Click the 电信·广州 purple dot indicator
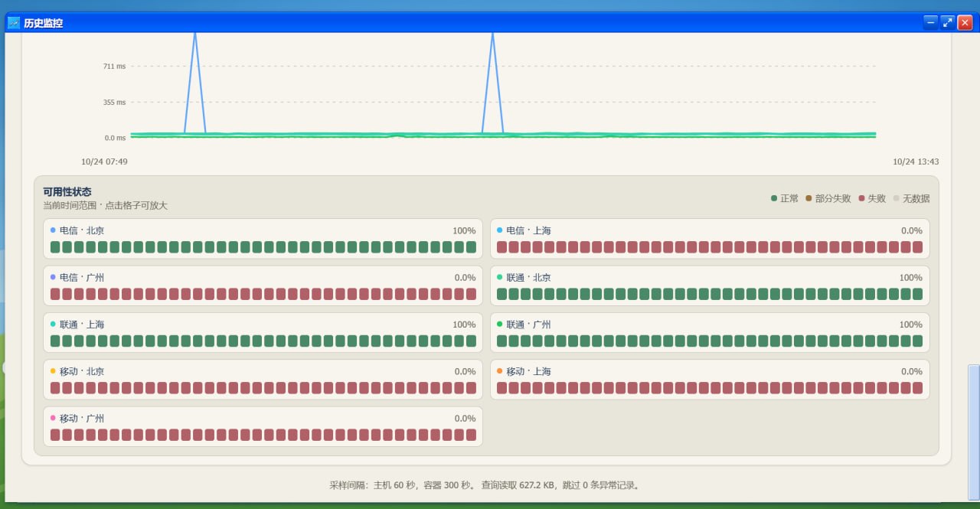This screenshot has height=509, width=980. click(x=53, y=277)
